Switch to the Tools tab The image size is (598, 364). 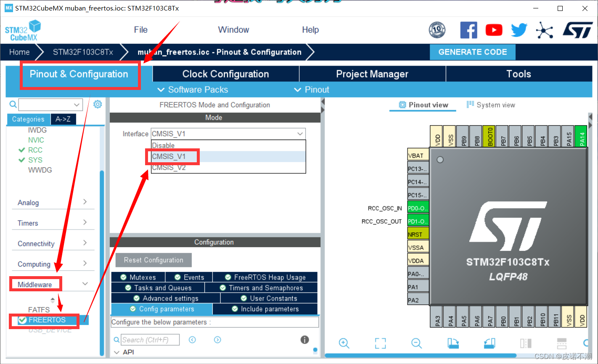[x=519, y=74]
